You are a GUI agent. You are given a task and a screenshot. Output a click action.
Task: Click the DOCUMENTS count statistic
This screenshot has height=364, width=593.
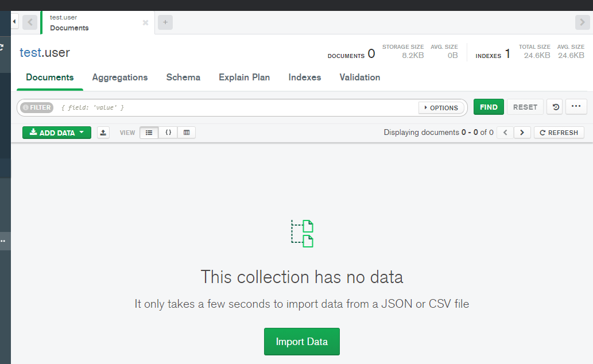(x=351, y=54)
